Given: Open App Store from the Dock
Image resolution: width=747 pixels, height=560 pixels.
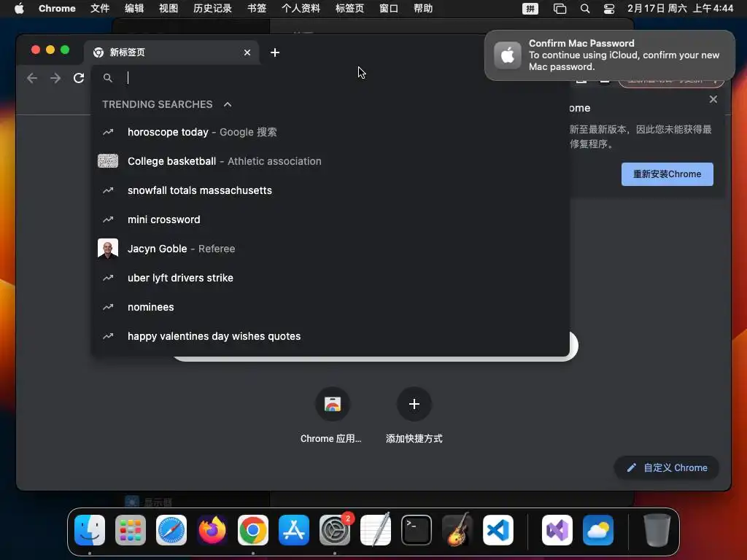Looking at the screenshot, I should [294, 530].
